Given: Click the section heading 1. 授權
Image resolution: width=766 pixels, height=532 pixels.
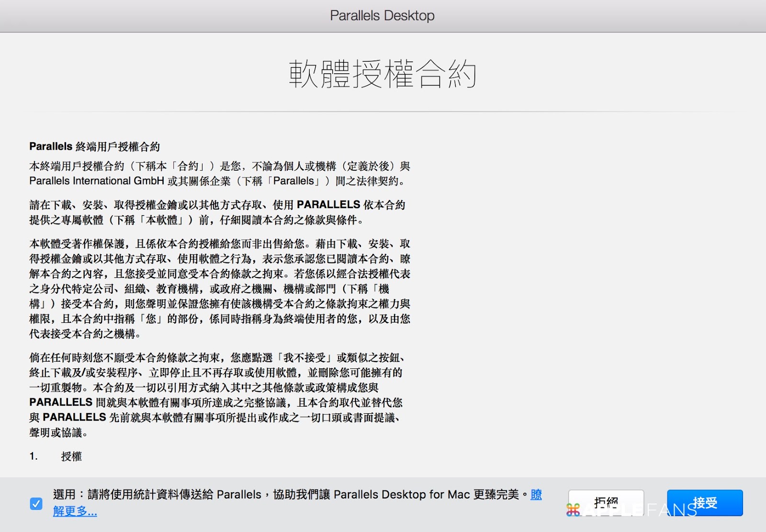Looking at the screenshot, I should click(x=56, y=456).
